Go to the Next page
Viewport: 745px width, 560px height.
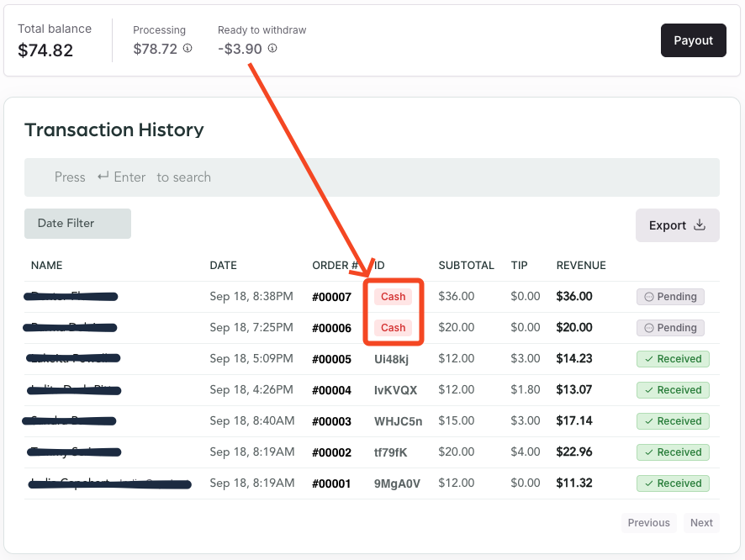click(x=701, y=522)
